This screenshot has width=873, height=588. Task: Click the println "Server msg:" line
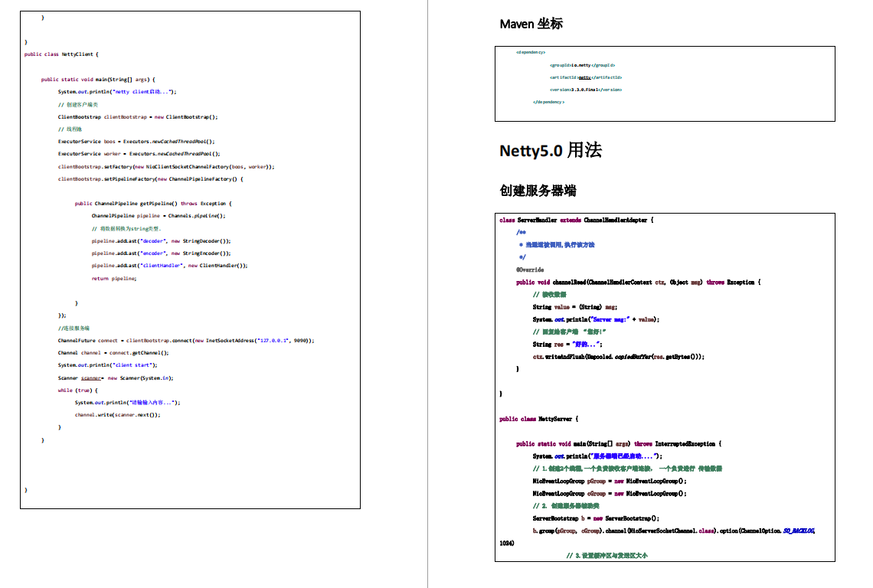point(596,319)
